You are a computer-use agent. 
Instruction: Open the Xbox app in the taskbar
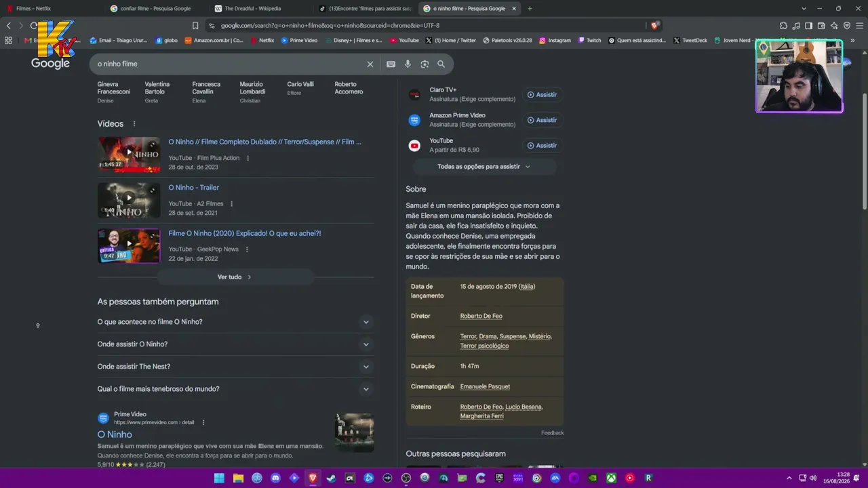611,478
